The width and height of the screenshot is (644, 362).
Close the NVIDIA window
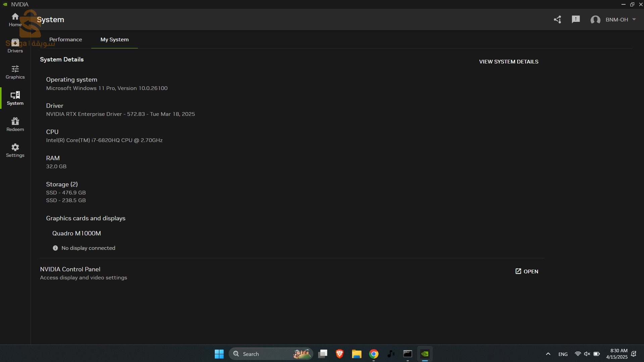tap(640, 4)
